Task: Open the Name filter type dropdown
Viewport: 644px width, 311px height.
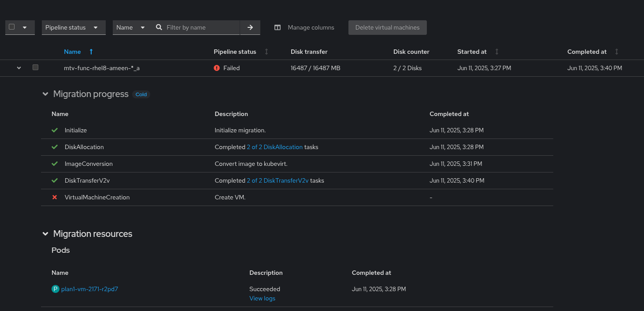Action: point(130,27)
